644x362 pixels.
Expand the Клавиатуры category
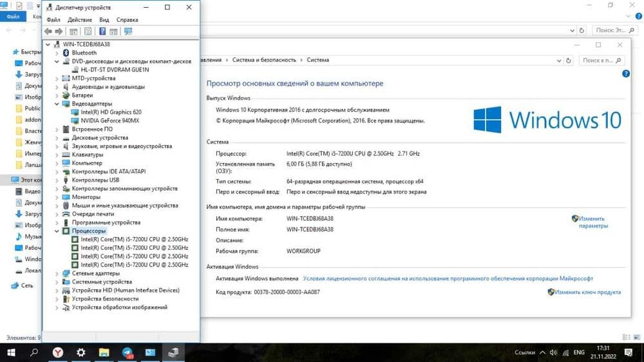pyautogui.click(x=57, y=155)
